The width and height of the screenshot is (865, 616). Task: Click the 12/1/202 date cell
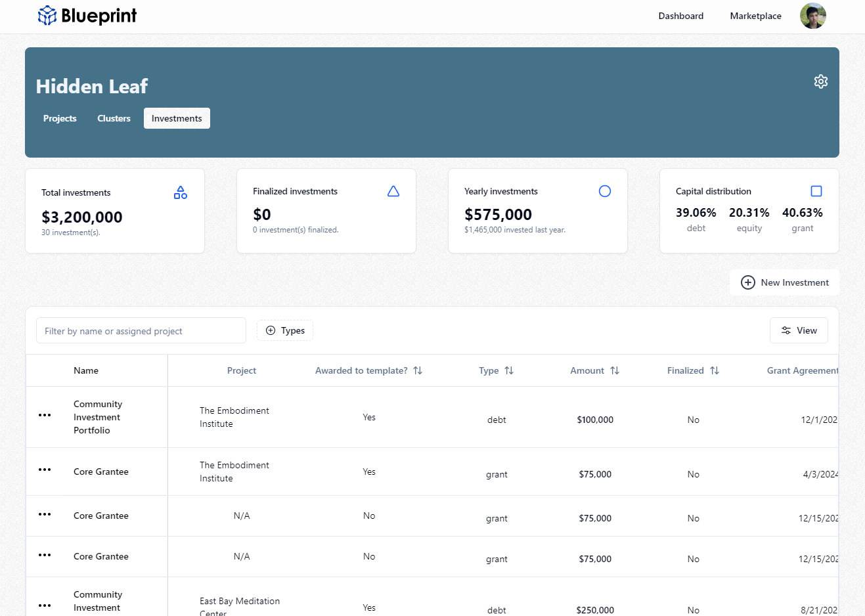click(x=819, y=420)
